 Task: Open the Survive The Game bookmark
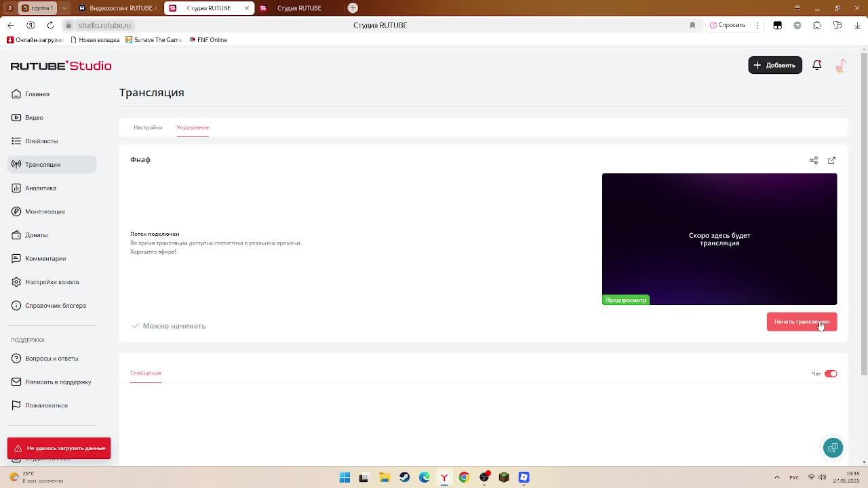(153, 40)
